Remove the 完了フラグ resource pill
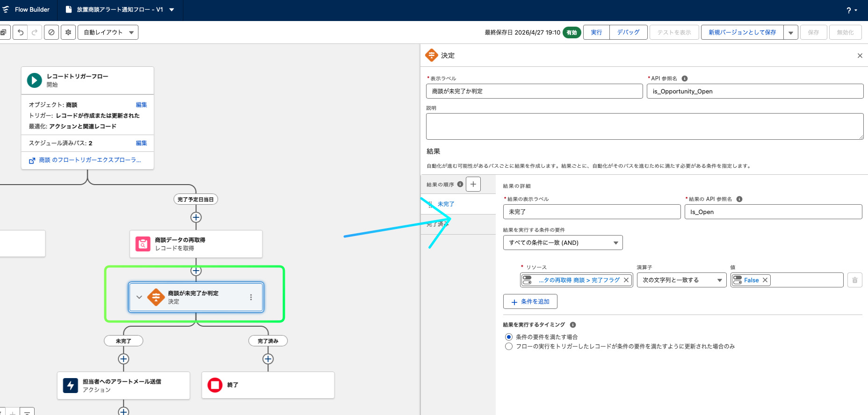868x415 pixels. [x=626, y=280]
